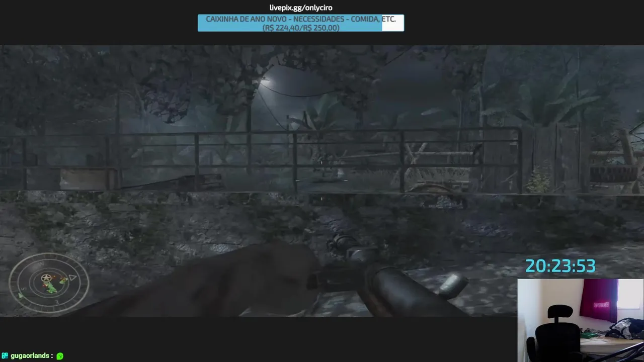Click the star marker in the minimap center
The width and height of the screenshot is (644, 362).
coord(46,278)
